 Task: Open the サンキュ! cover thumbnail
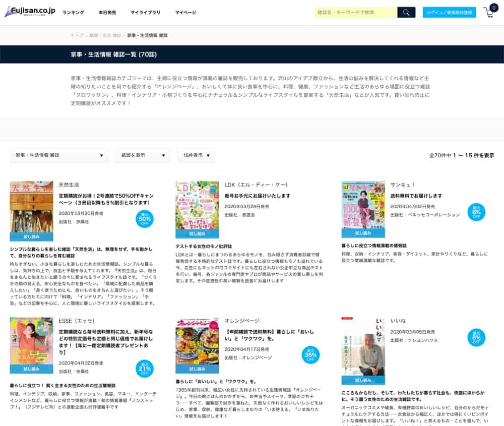(x=363, y=205)
